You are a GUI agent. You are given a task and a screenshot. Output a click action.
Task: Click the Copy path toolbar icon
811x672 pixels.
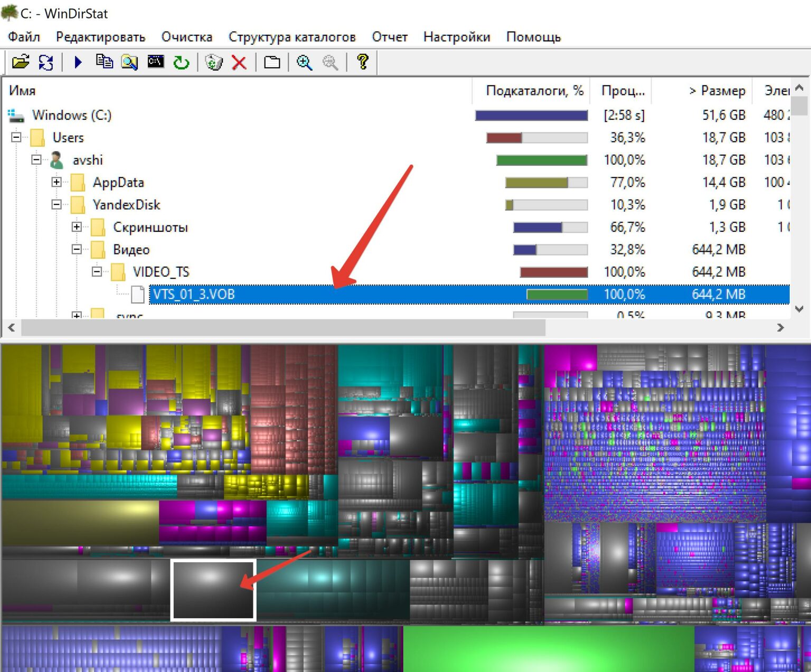coord(104,62)
